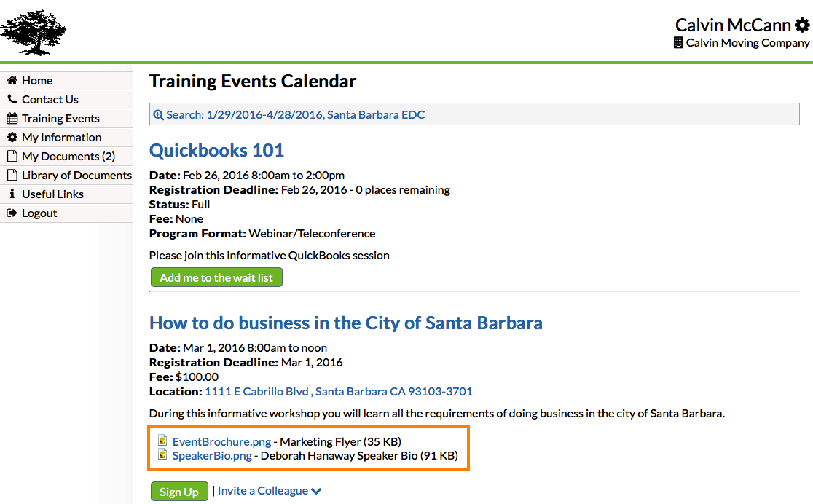Click the building icon next to Calvin Moving Company

point(679,43)
